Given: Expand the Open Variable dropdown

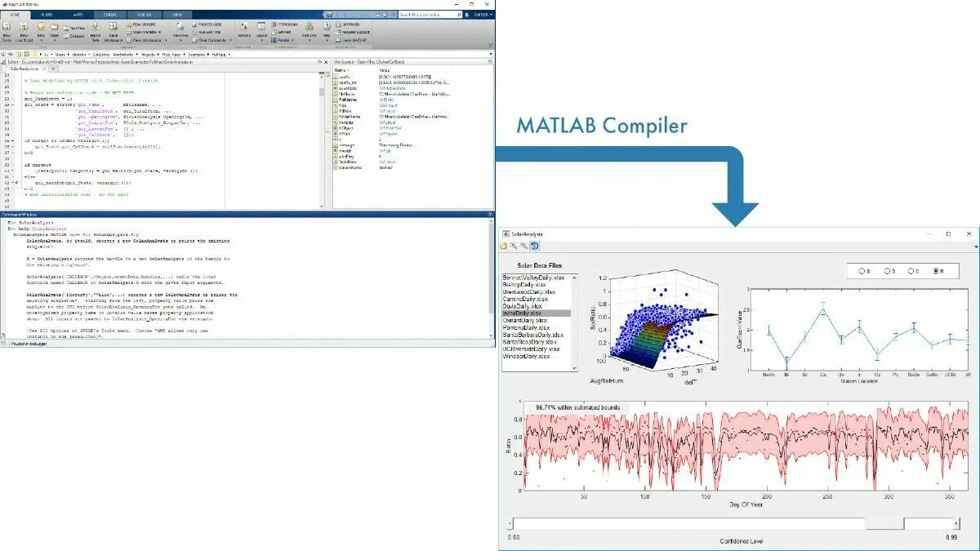Looking at the screenshot, I should click(159, 31).
